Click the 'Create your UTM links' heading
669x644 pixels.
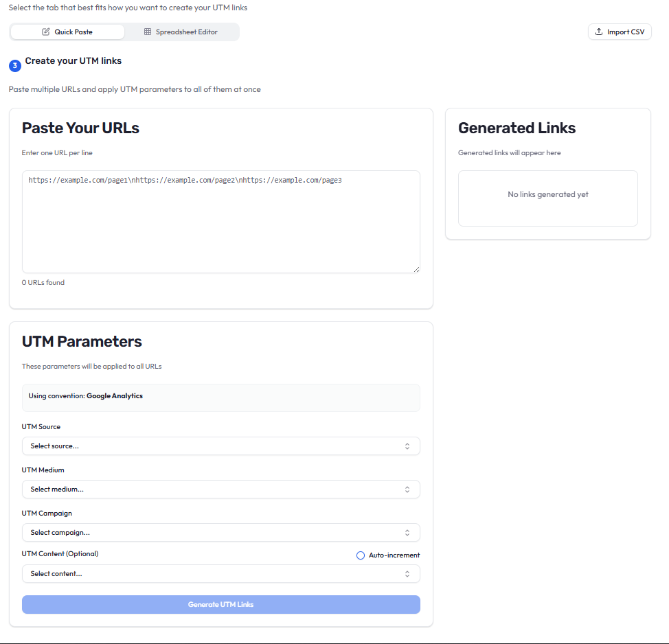(x=73, y=61)
